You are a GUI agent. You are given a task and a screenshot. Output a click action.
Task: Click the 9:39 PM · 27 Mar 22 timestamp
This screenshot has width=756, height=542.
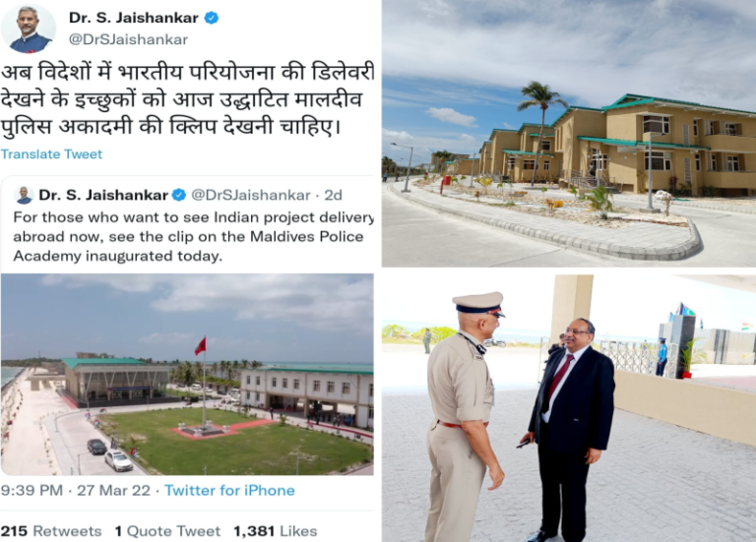coord(76,491)
